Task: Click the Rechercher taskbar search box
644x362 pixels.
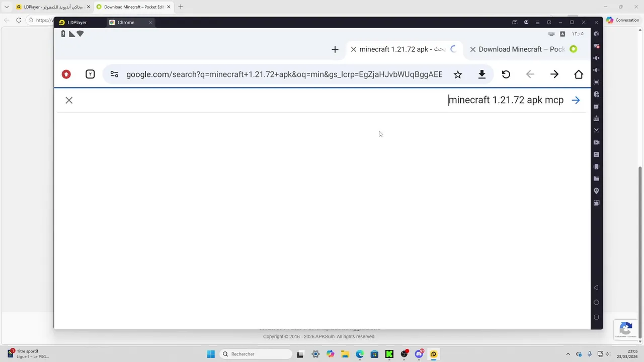Action: (x=256, y=354)
